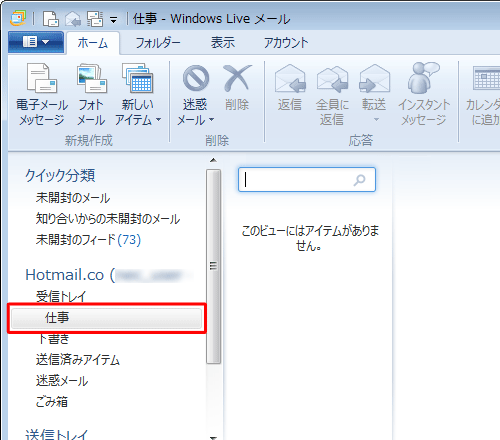Click the send/receive quick access icon
This screenshot has height=440, width=500.
[x=95, y=19]
